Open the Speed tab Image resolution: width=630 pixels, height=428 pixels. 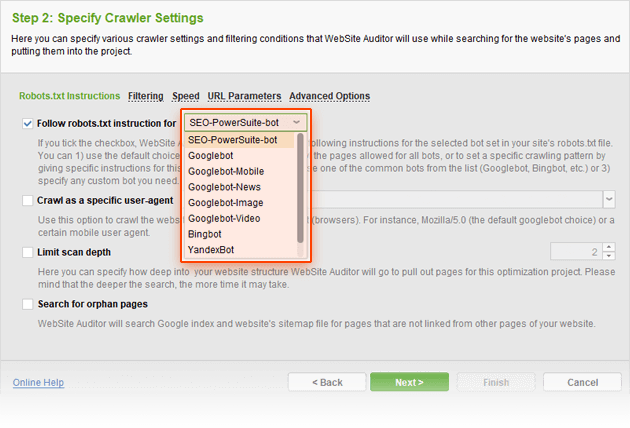tap(185, 96)
